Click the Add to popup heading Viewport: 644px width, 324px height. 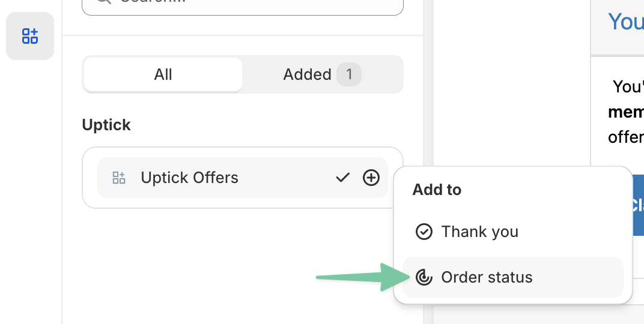coord(437,190)
